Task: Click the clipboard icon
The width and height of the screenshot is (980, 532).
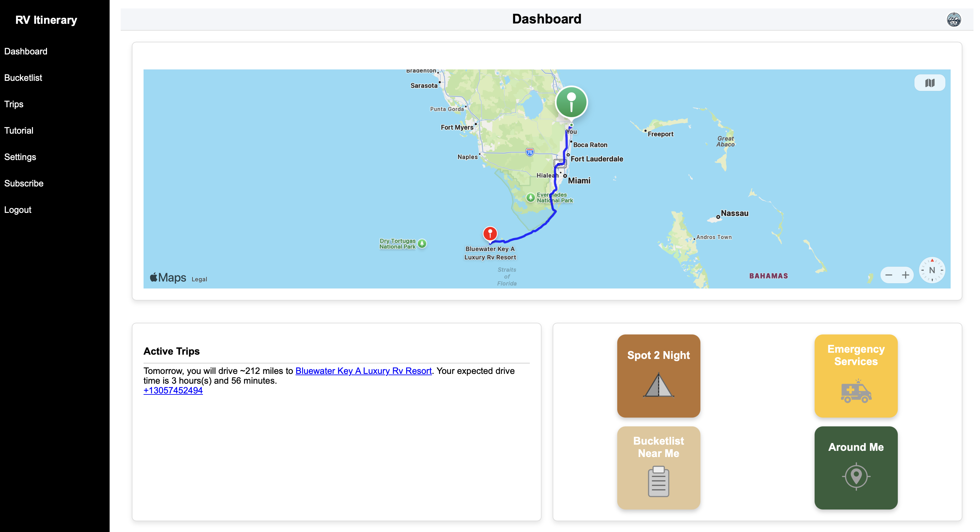Action: 659,481
